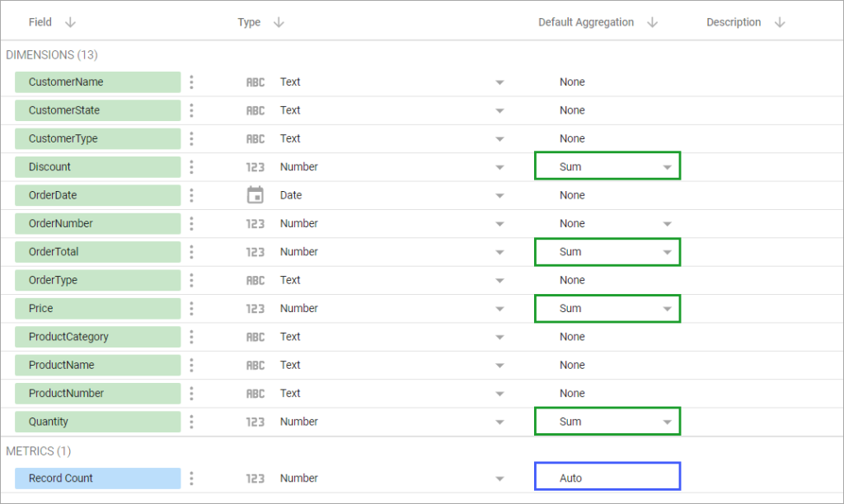
Task: Open the Sum aggregation dropdown for Quantity
Action: click(667, 421)
